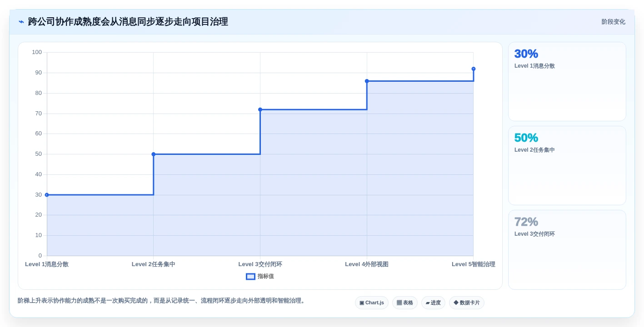The image size is (644, 327).
Task: Click the Level 5智能治理 axis label
Action: (x=474, y=264)
